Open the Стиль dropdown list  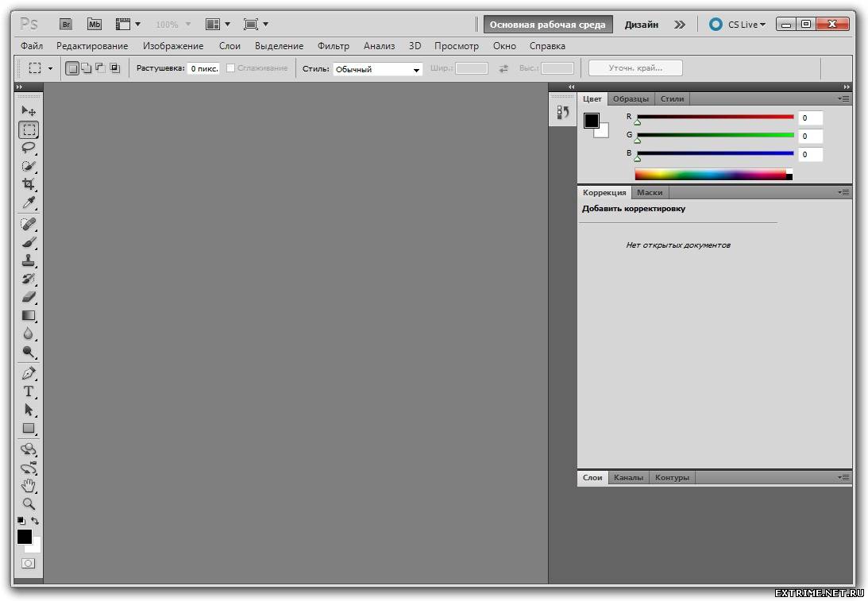pyautogui.click(x=377, y=69)
